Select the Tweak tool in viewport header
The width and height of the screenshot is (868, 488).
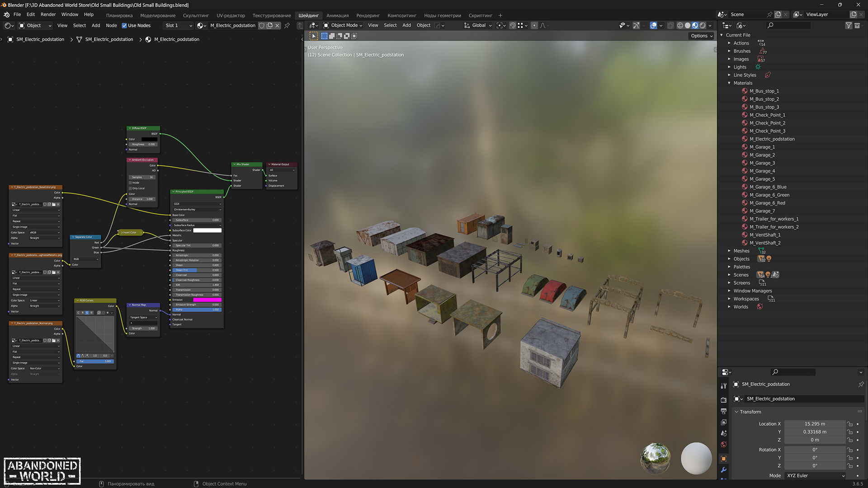(313, 36)
